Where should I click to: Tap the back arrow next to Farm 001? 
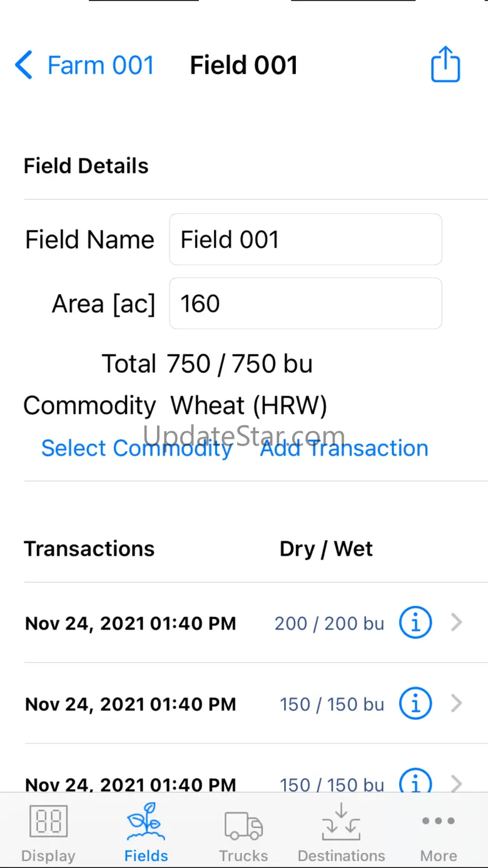[x=24, y=65]
